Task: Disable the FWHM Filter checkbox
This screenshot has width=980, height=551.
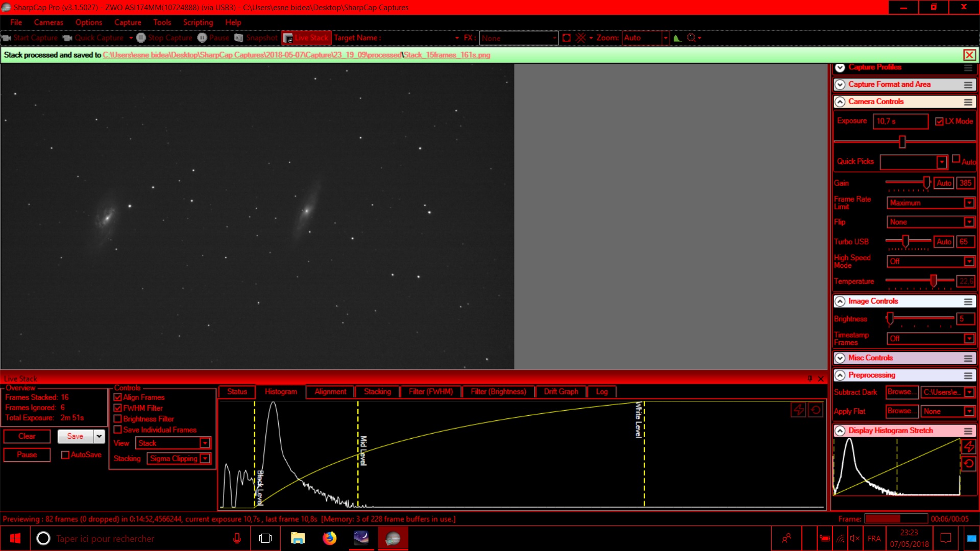Action: 118,408
